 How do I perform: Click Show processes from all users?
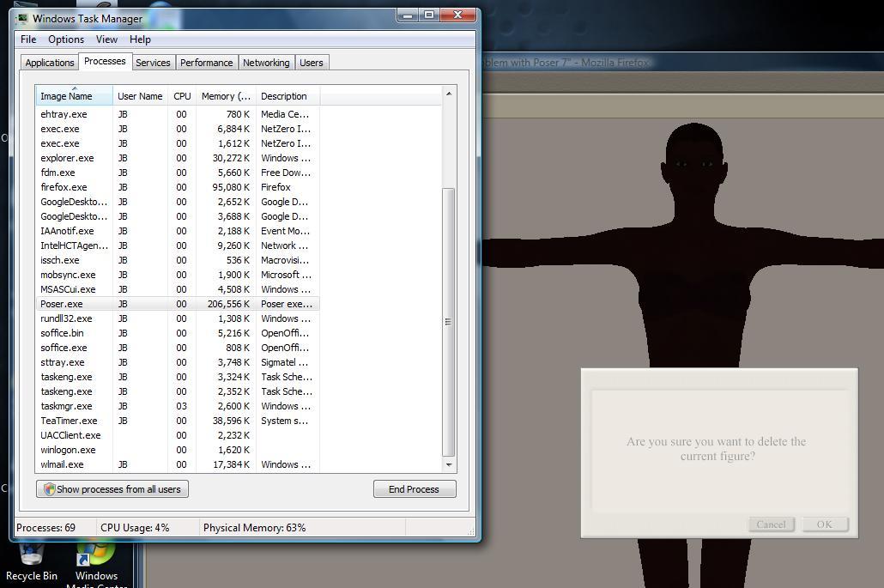(x=112, y=489)
